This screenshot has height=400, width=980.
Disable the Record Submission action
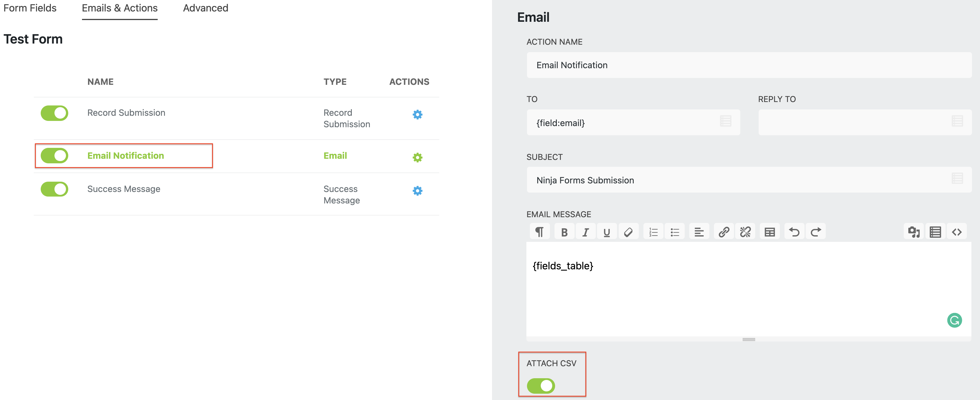click(x=54, y=113)
